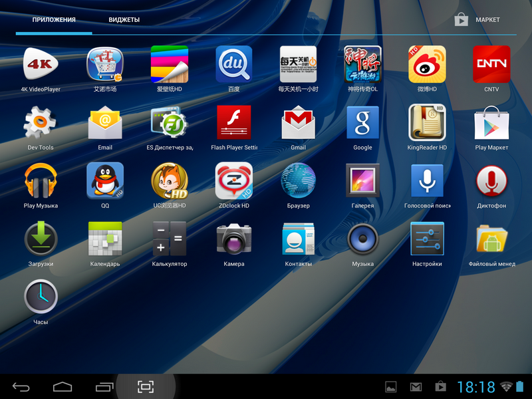Open the Контакты app

(x=298, y=239)
